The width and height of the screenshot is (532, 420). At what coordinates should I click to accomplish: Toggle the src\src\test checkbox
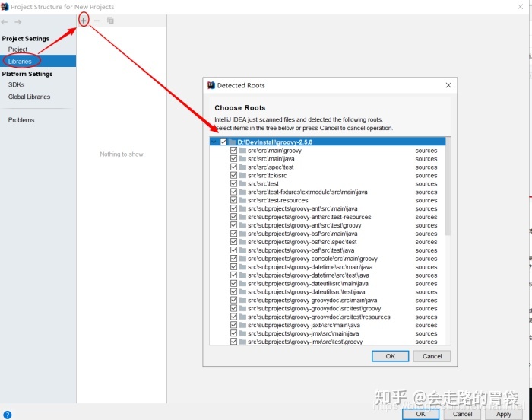[x=233, y=183]
